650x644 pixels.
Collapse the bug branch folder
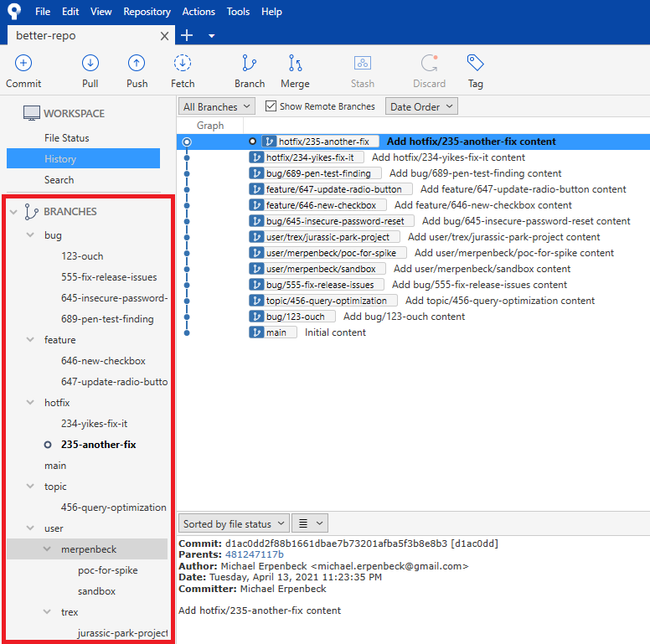[30, 235]
